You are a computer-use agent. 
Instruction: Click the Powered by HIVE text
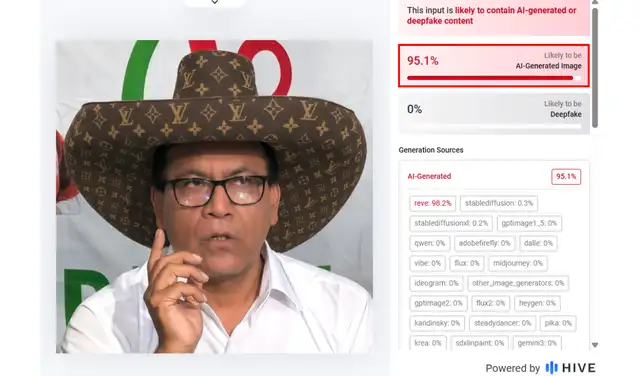pos(540,368)
